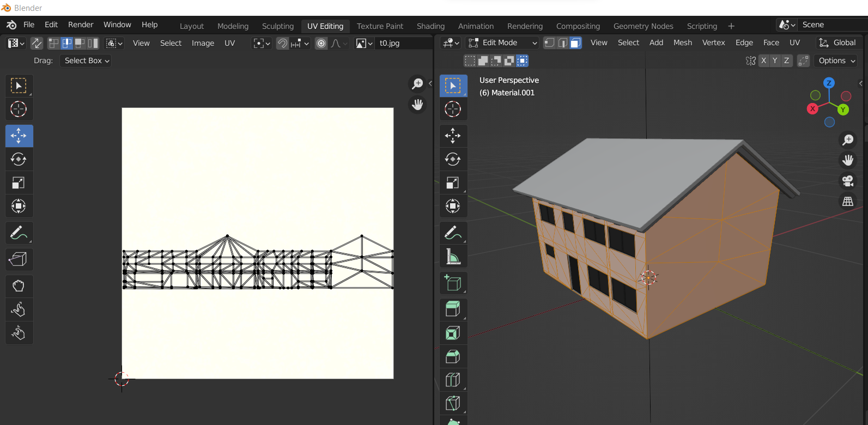The height and width of the screenshot is (425, 868).
Task: Toggle camera view in 3D viewport
Action: (848, 181)
